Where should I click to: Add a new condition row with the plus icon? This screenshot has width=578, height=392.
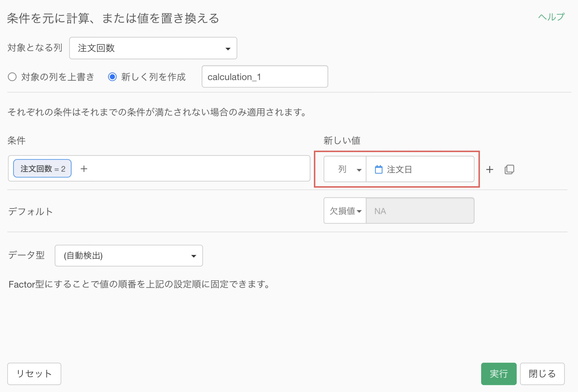[490, 170]
